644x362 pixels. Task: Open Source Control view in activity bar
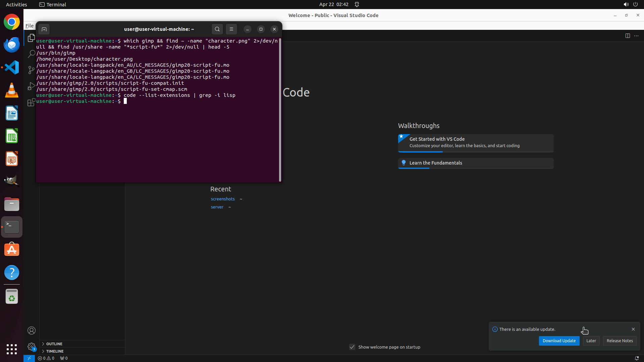point(31,70)
